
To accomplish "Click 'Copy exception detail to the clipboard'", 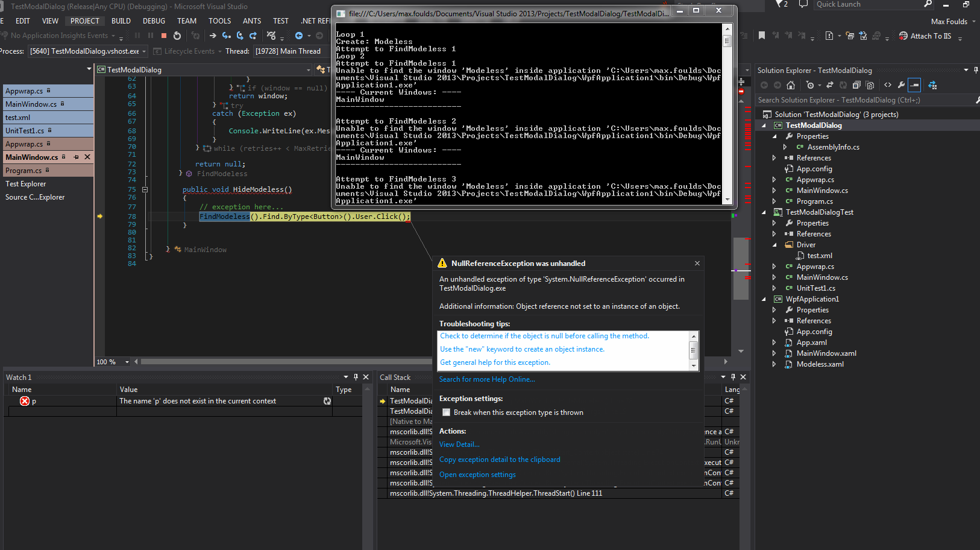I will click(500, 460).
